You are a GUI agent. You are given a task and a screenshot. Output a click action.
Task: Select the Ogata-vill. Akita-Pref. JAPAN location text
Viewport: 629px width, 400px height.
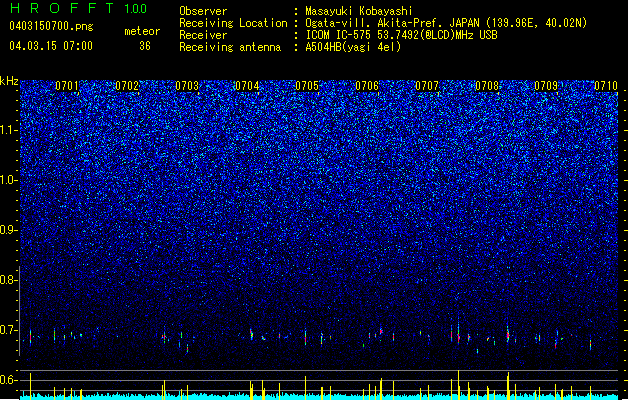pos(446,23)
